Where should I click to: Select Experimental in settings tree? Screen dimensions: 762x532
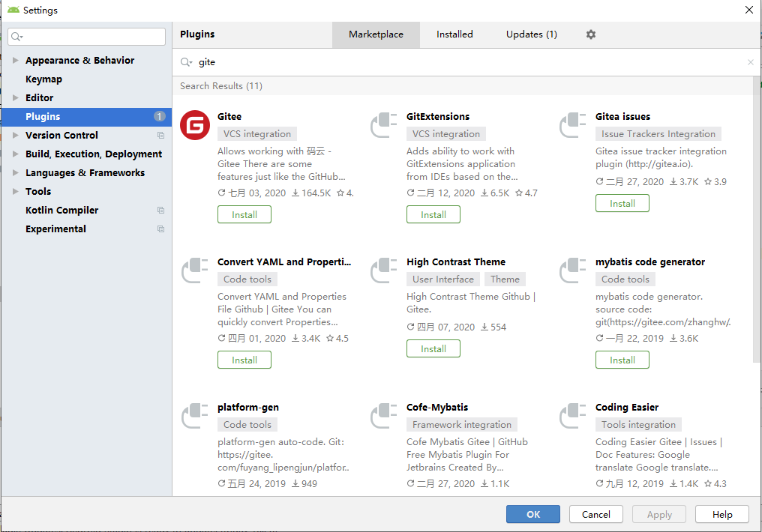click(x=55, y=229)
